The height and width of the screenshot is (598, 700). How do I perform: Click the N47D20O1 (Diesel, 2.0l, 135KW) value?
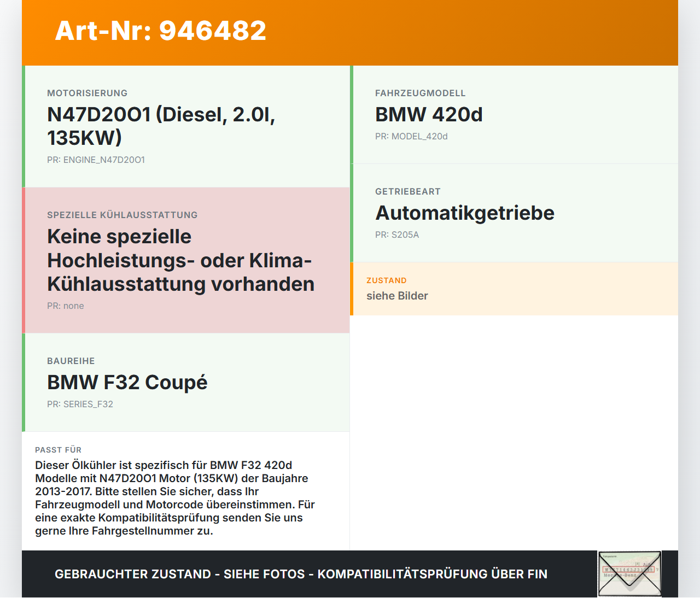coord(161,126)
